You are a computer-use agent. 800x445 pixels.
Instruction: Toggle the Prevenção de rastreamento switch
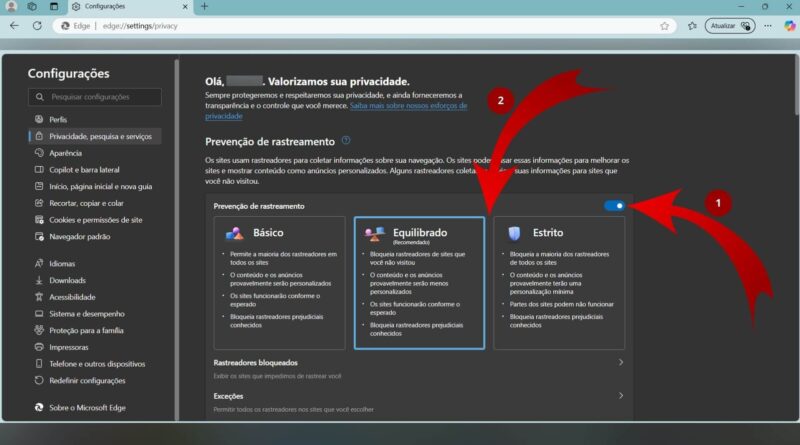[614, 206]
